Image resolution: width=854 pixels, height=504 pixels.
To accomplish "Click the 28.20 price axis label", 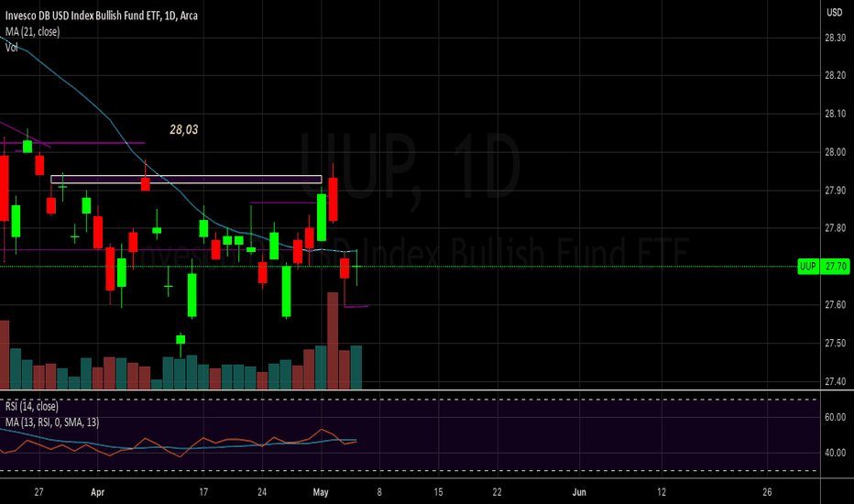I will [x=835, y=75].
